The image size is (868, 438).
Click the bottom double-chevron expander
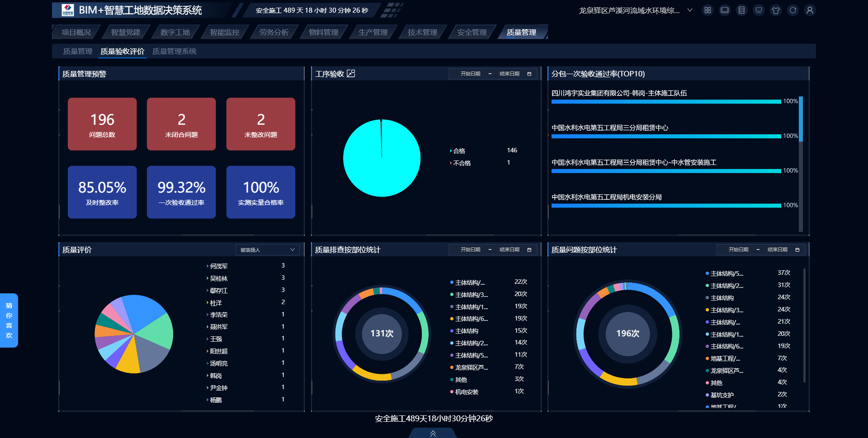(x=433, y=433)
